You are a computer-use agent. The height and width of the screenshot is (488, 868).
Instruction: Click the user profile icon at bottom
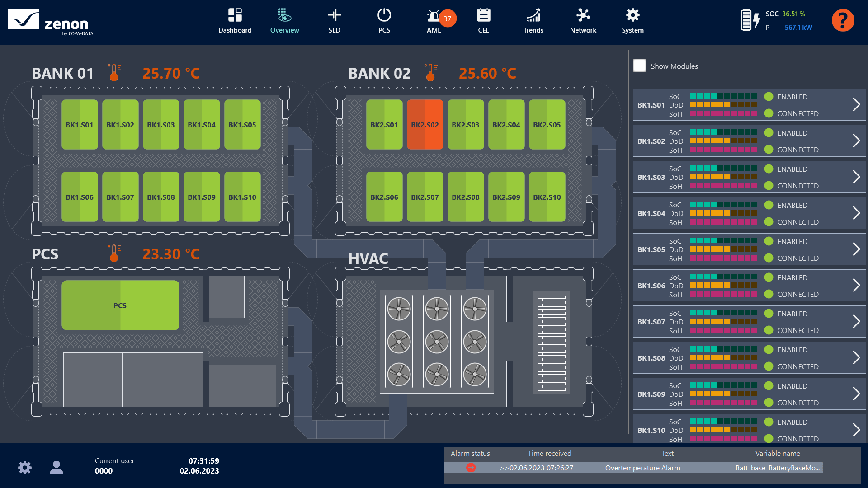[57, 467]
